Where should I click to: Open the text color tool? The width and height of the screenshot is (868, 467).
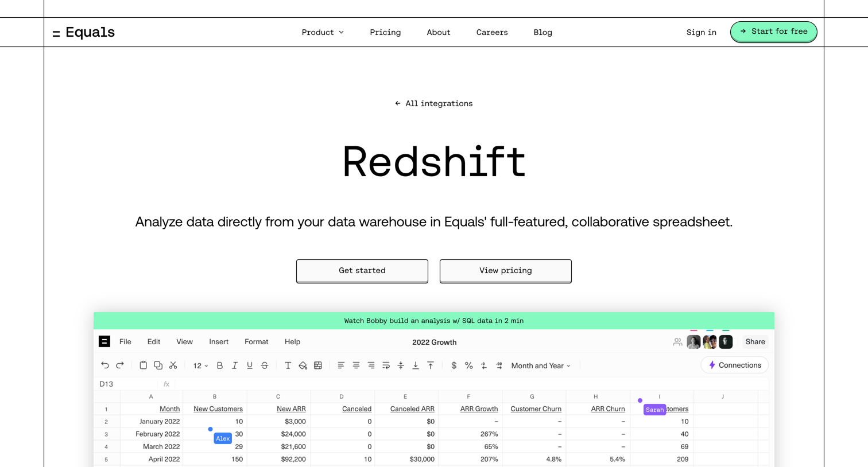point(288,365)
